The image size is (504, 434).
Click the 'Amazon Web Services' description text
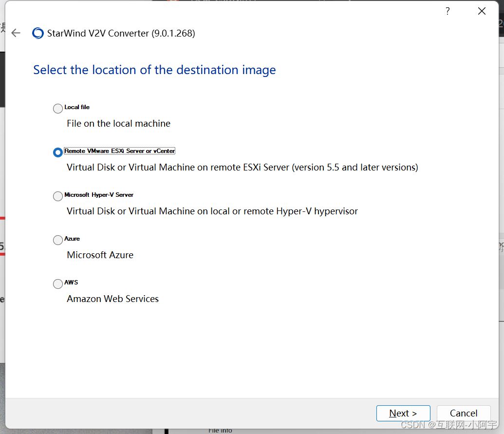point(113,299)
